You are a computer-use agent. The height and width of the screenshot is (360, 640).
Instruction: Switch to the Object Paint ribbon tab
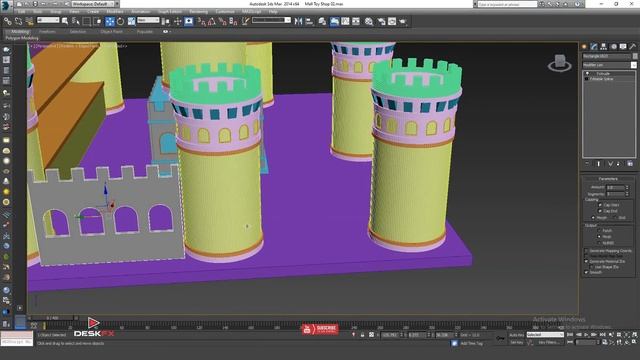click(111, 31)
